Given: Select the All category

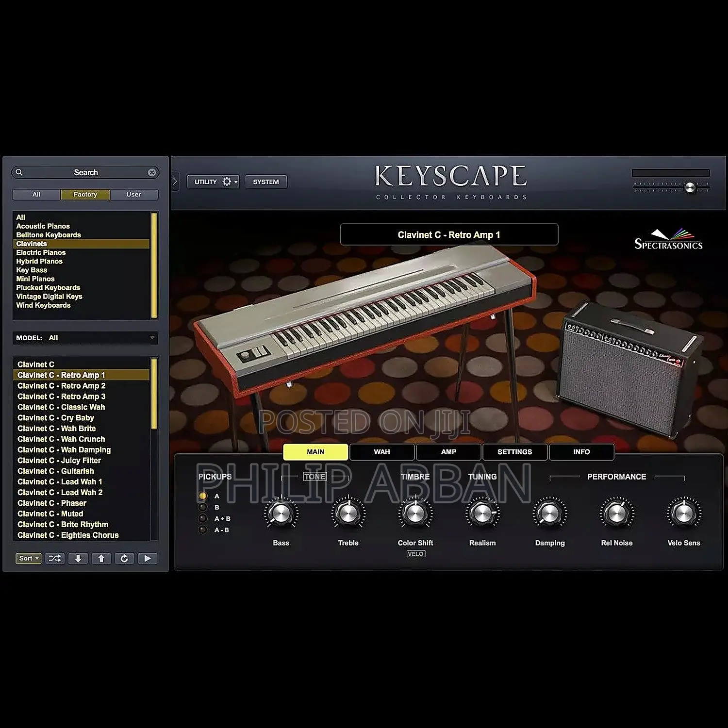Looking at the screenshot, I should click(81, 217).
